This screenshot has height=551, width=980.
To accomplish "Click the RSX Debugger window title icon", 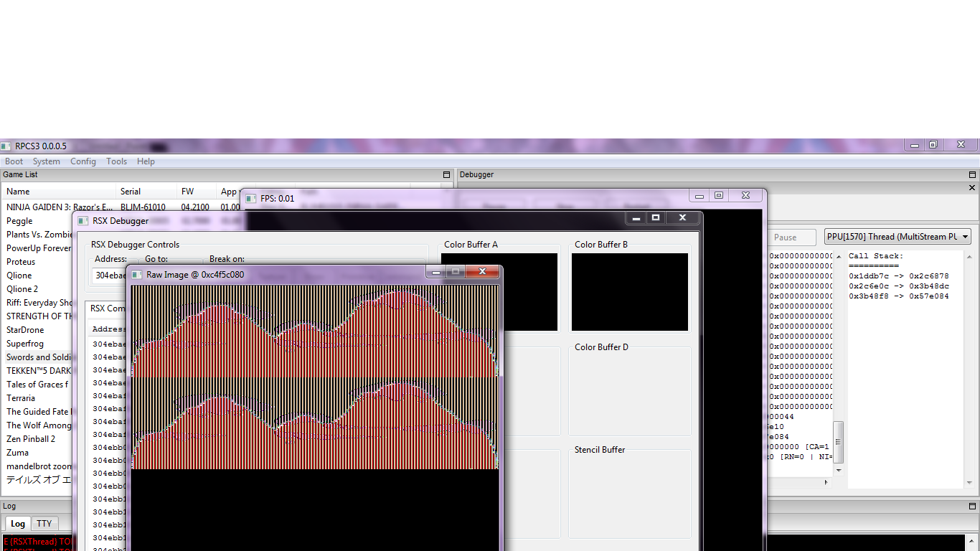I will click(x=83, y=221).
